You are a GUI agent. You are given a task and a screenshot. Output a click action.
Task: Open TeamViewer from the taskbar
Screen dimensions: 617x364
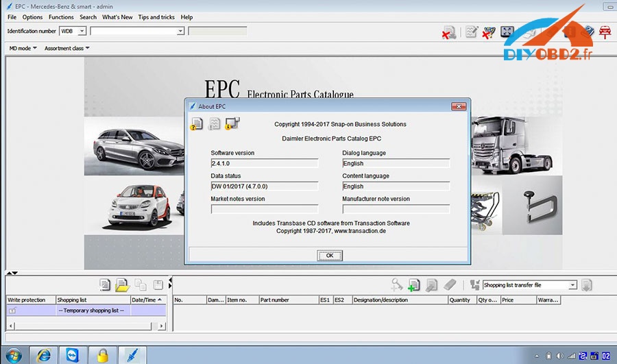click(73, 355)
